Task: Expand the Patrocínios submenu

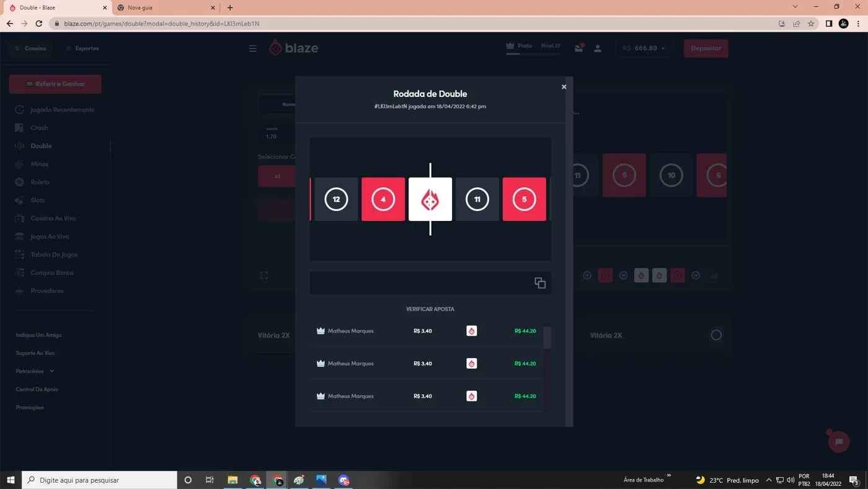Action: 35,371
